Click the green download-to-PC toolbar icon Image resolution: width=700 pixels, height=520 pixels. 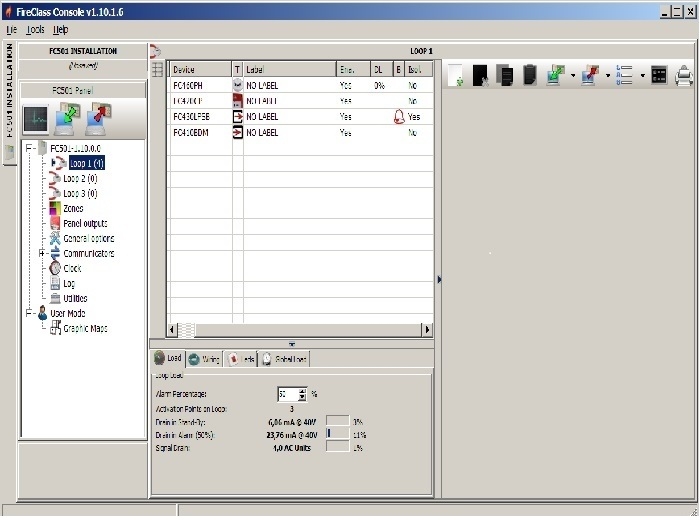pos(555,75)
